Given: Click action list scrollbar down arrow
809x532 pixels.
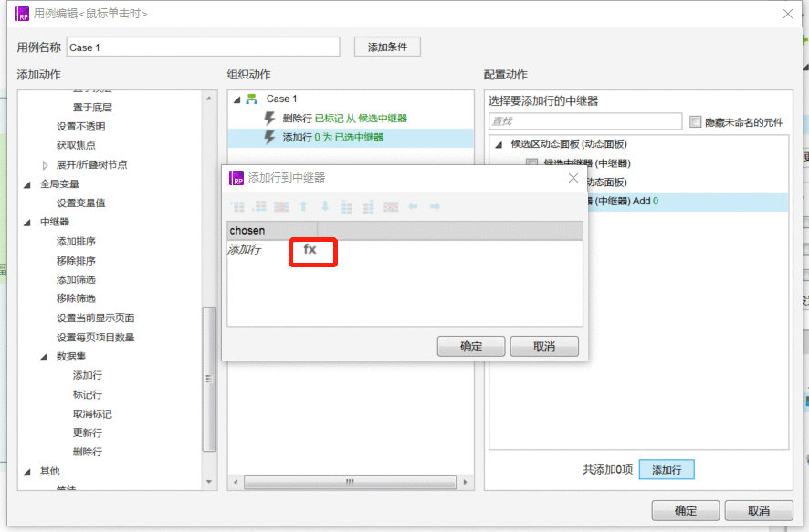Looking at the screenshot, I should pyautogui.click(x=209, y=482).
